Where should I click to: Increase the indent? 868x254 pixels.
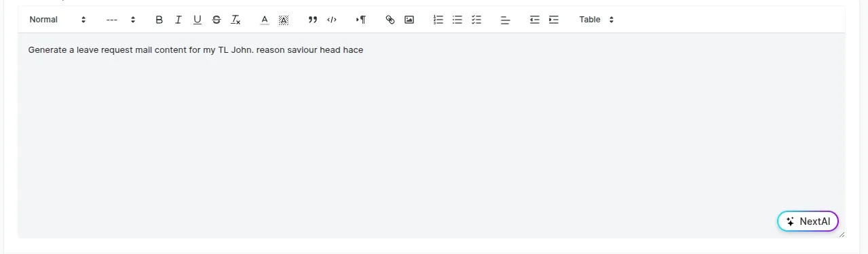point(554,20)
